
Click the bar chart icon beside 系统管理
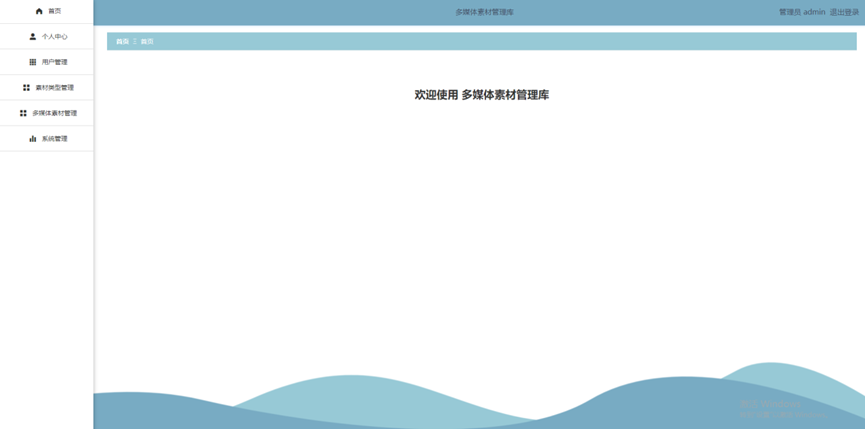(33, 138)
